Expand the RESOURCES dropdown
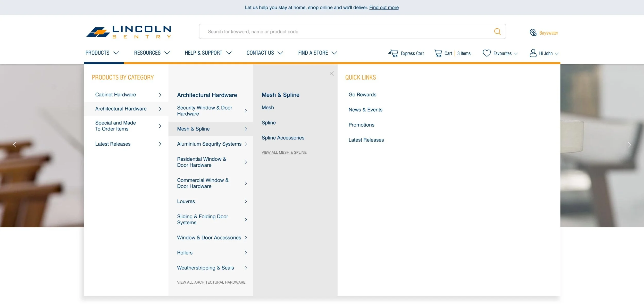This screenshot has height=305, width=644. pos(148,53)
